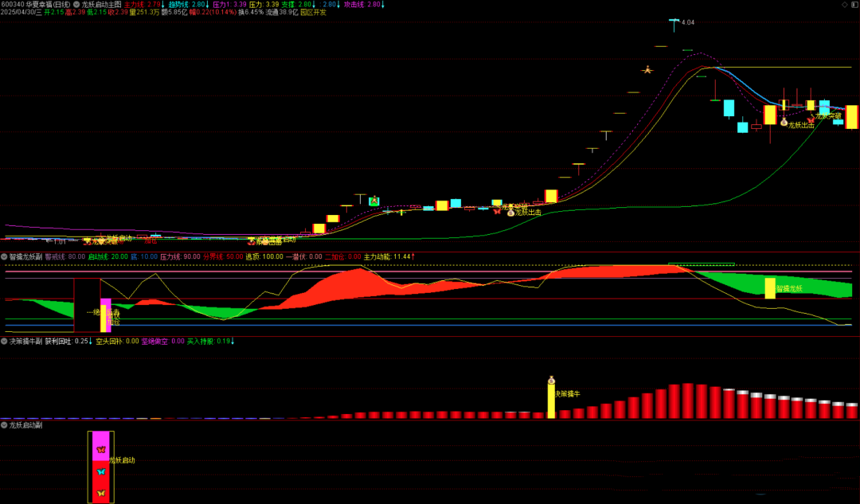Screen dimensions: 860x504
Task: Click the yellow 决策擒牛 signal bar
Action: coord(551,402)
